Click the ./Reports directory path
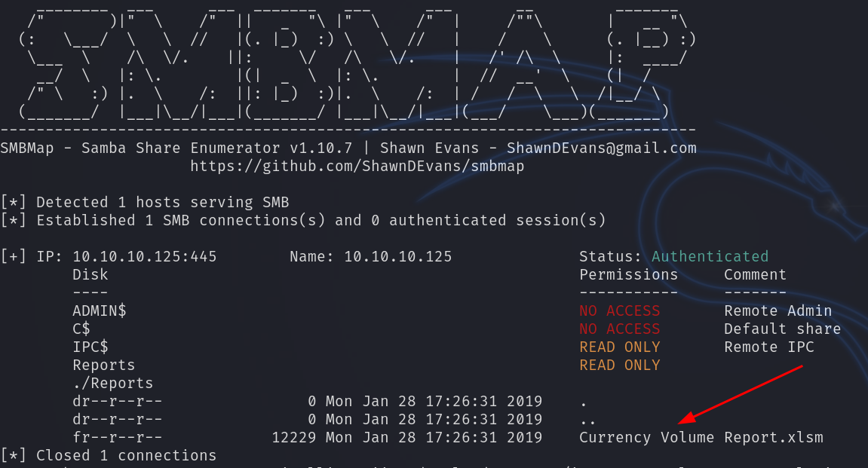Image resolution: width=868 pixels, height=468 pixels. click(x=112, y=383)
